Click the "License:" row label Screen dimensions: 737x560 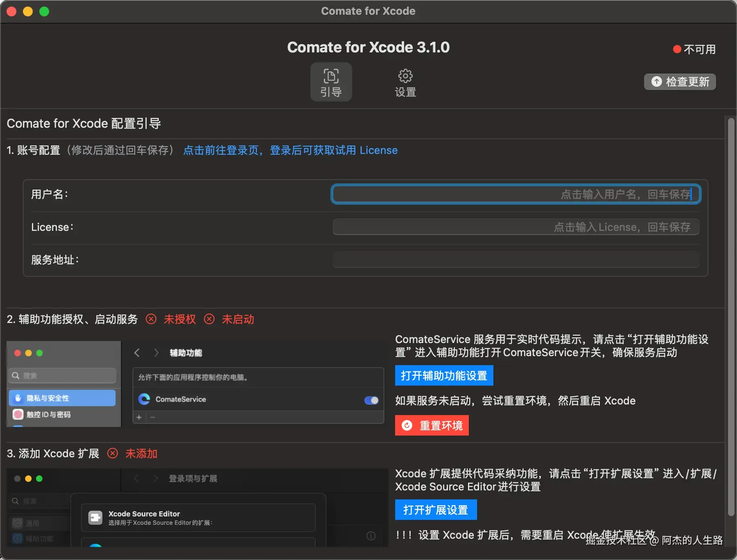(52, 227)
